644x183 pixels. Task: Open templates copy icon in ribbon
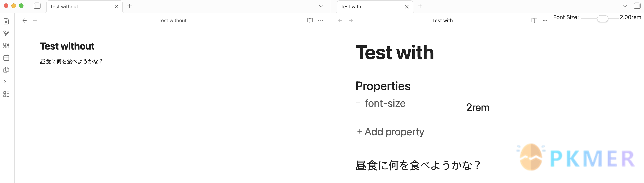(6, 70)
